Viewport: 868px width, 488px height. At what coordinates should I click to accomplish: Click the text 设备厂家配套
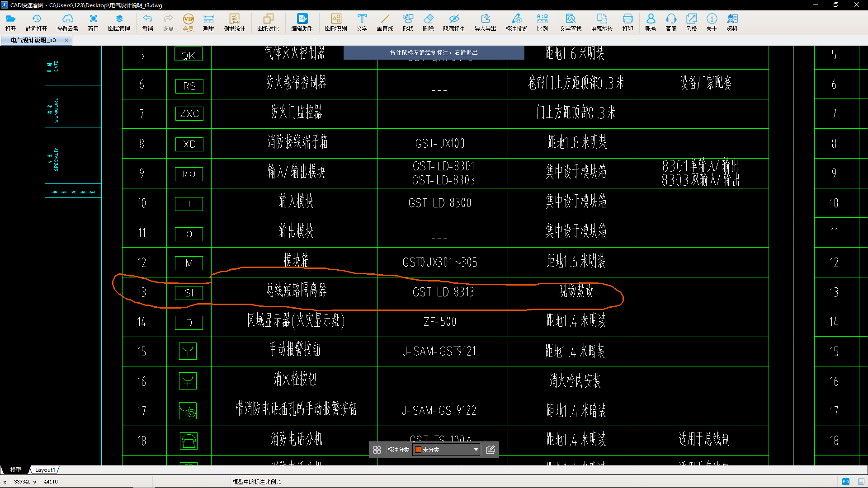706,83
